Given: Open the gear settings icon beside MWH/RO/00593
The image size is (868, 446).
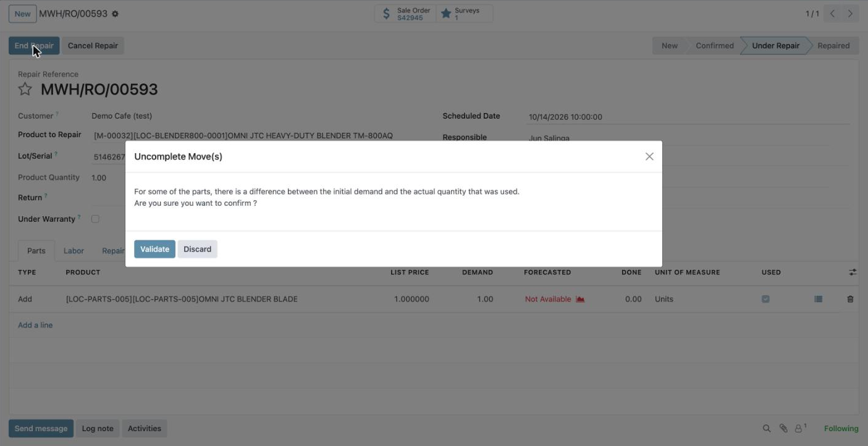Looking at the screenshot, I should pyautogui.click(x=115, y=14).
